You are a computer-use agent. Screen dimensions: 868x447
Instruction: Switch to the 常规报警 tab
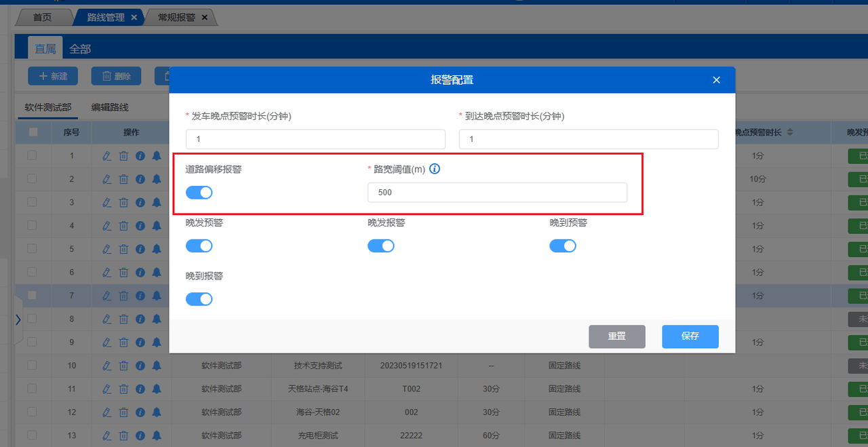point(176,17)
